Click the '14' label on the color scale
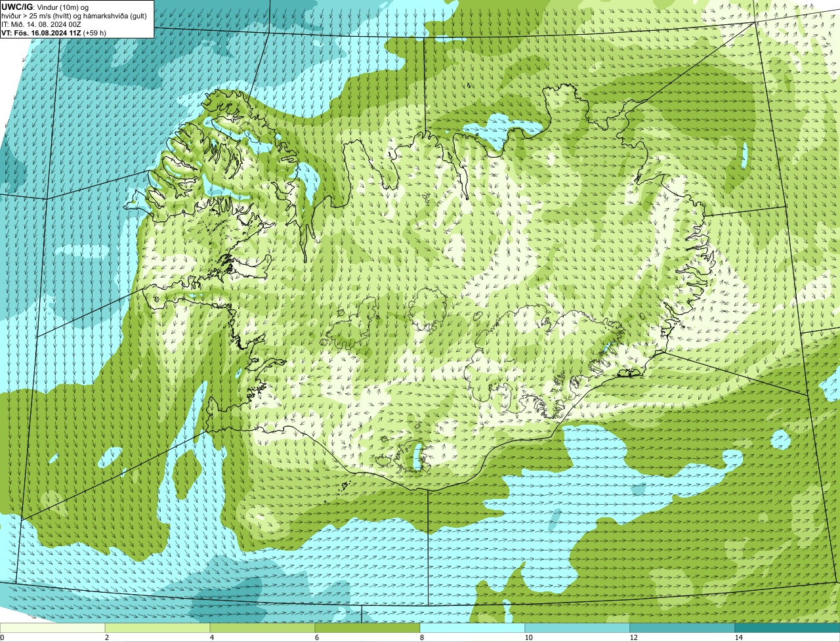 pos(738,637)
